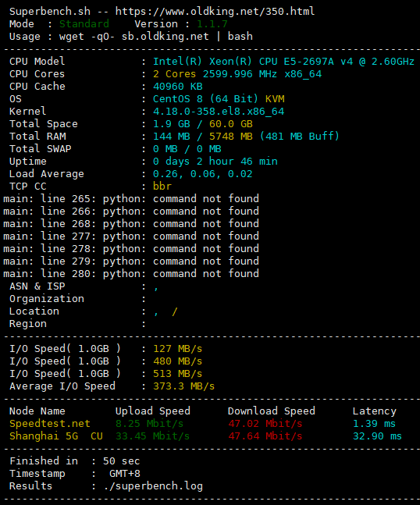
Task: Click the Shanghai 5G CU node name
Action: click(x=56, y=436)
